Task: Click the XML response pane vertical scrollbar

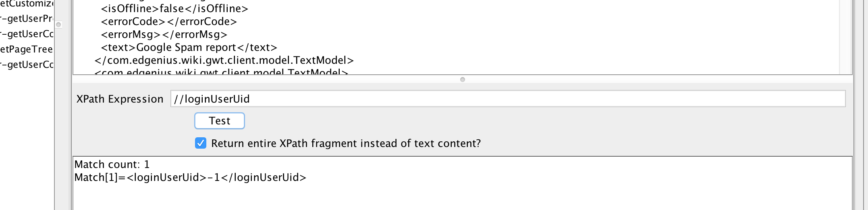Action: [x=845, y=36]
